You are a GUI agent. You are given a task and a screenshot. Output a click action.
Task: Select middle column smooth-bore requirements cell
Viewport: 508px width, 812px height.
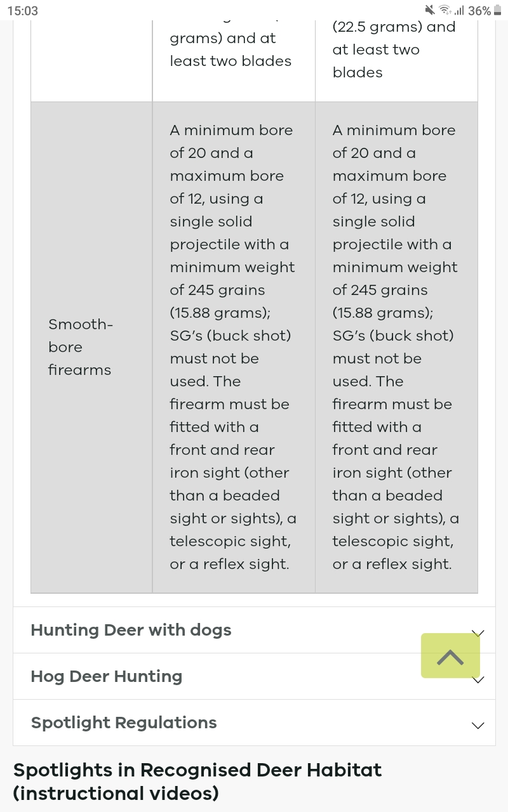[x=234, y=347]
